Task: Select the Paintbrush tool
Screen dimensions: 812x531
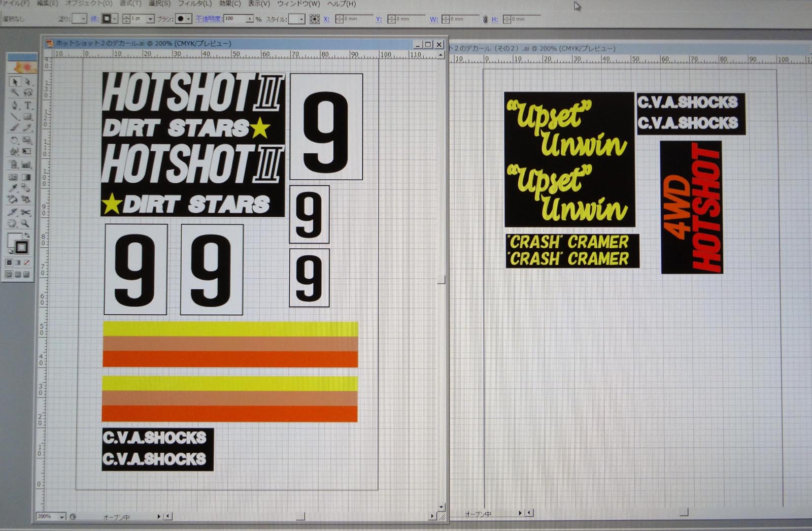Action: (14, 128)
